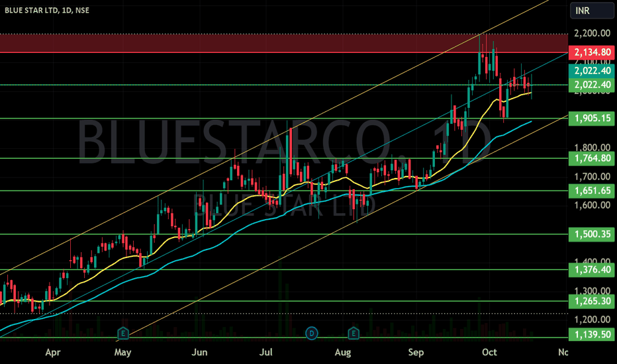Select the 1,905.15 price level label
Image resolution: width=617 pixels, height=364 pixels.
click(x=591, y=118)
